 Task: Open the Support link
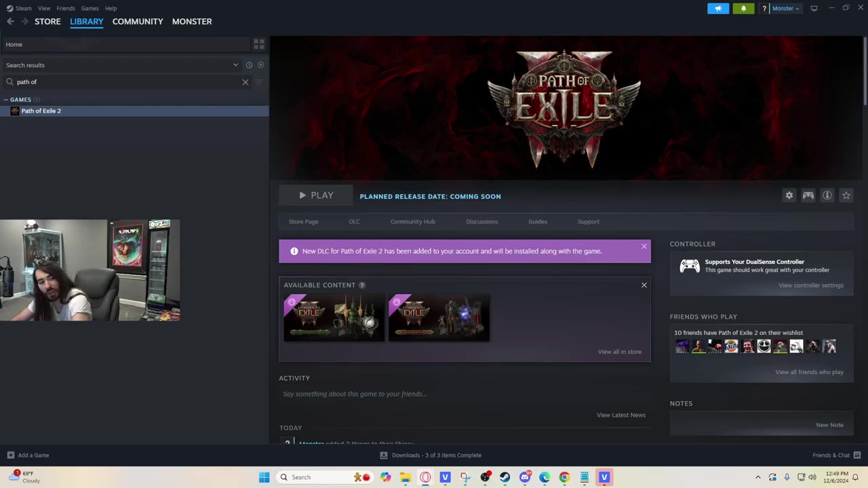588,222
